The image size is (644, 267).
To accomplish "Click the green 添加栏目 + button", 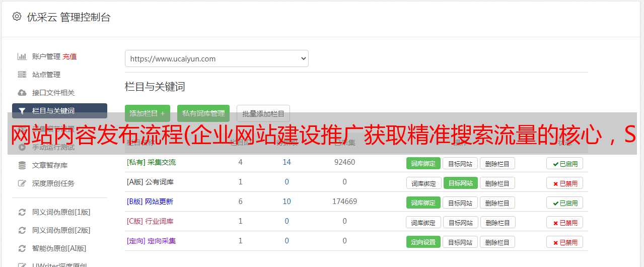I will coord(148,113).
